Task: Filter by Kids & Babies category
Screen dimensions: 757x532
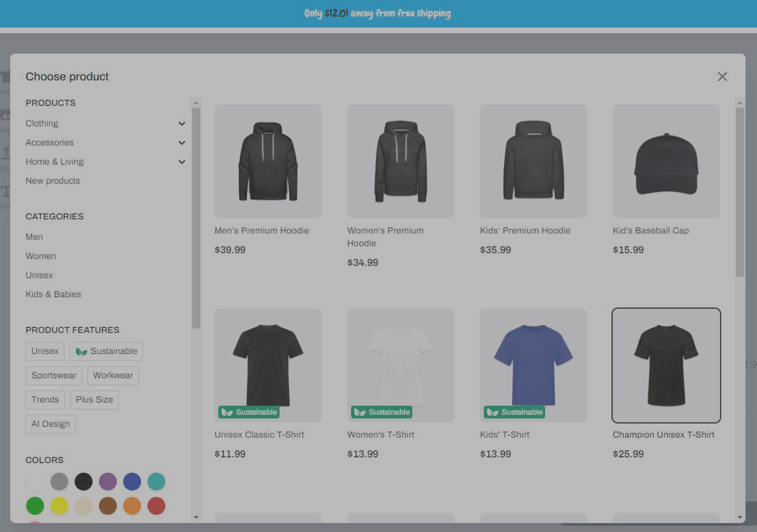Action: [53, 294]
